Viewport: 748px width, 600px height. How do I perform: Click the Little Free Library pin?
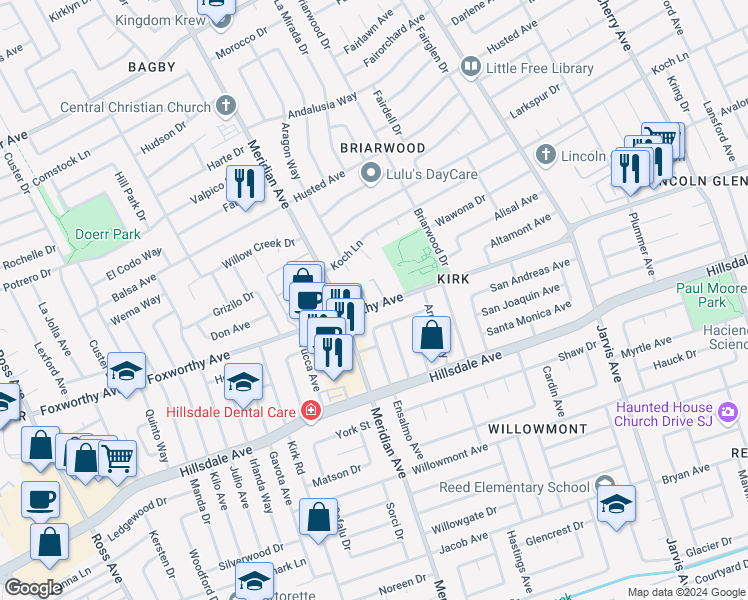470,67
